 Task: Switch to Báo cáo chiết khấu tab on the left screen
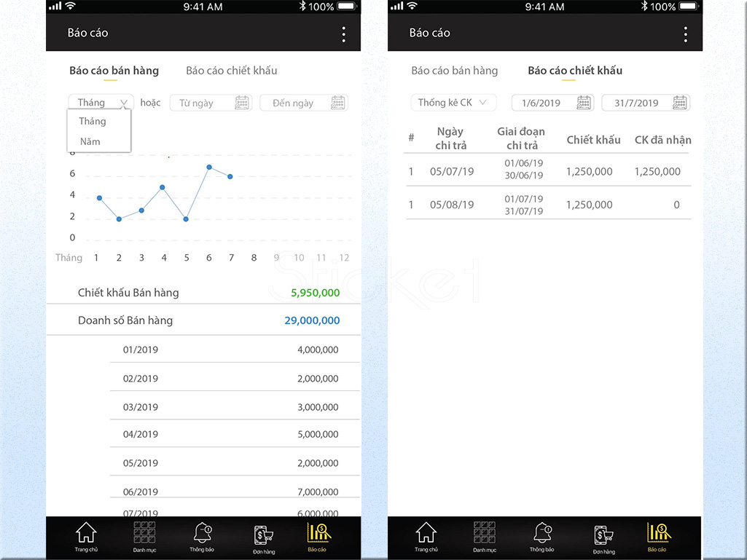(232, 71)
